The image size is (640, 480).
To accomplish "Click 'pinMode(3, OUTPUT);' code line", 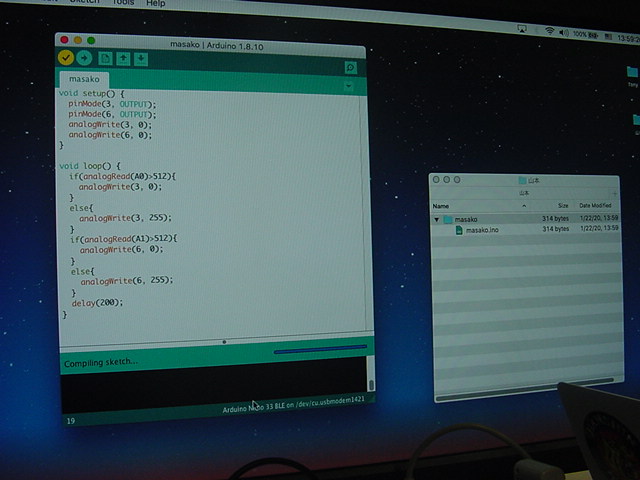I will (x=112, y=104).
